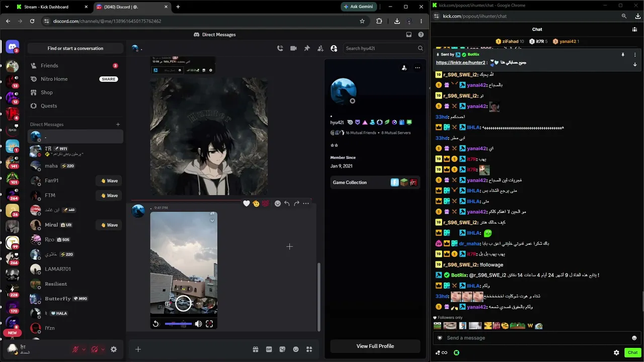The height and width of the screenshot is (362, 644).
Task: Add a reaction to the video message
Action: [277, 204]
